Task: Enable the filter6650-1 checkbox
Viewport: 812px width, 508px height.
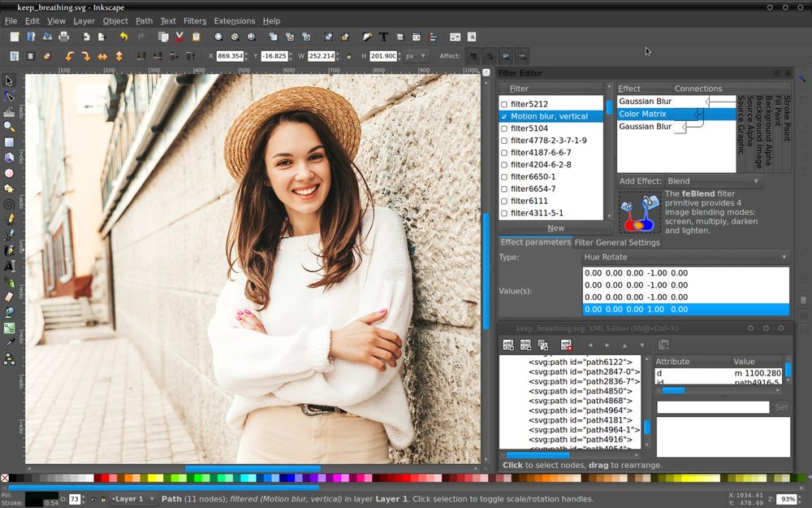Action: coord(504,177)
